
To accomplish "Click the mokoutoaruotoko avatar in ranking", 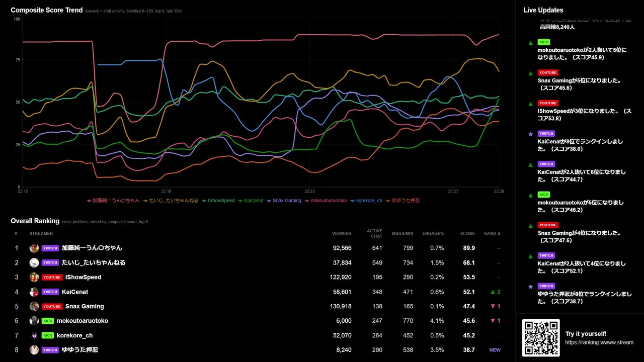I will (34, 321).
